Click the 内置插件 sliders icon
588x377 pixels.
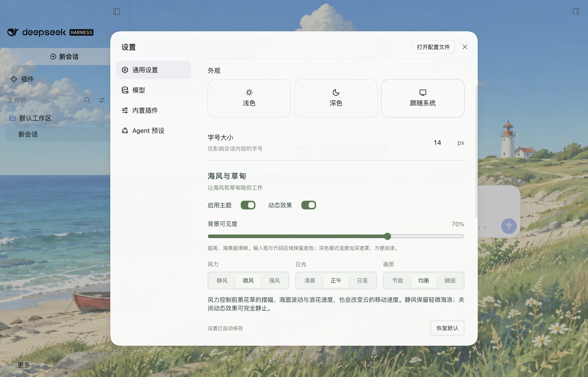125,110
